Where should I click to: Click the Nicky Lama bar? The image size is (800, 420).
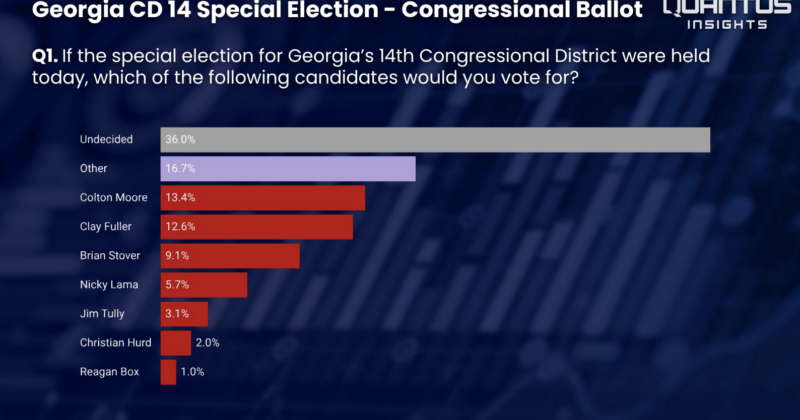click(204, 285)
